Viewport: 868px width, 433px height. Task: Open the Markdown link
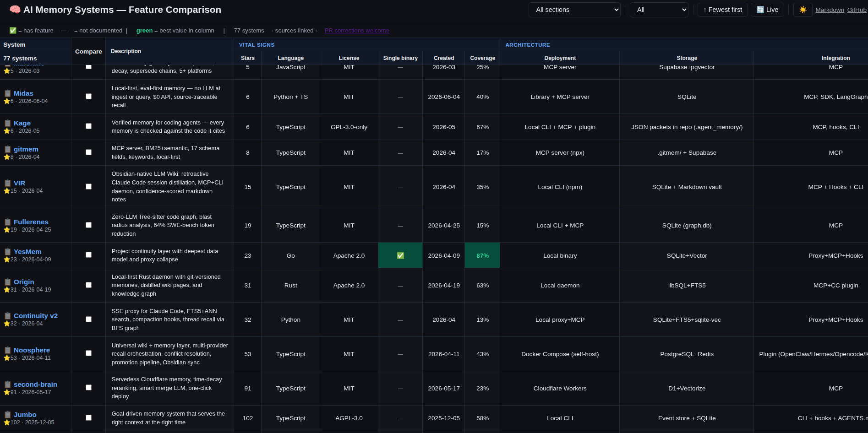click(830, 10)
